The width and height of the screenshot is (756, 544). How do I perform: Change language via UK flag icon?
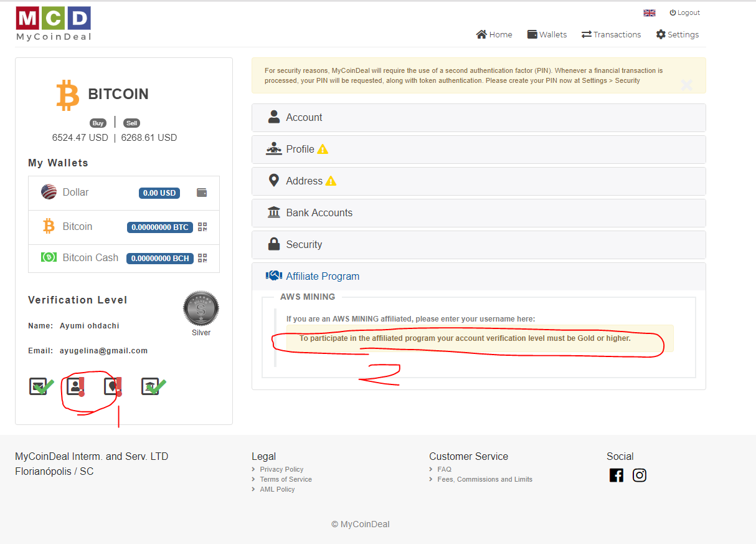[x=650, y=12]
